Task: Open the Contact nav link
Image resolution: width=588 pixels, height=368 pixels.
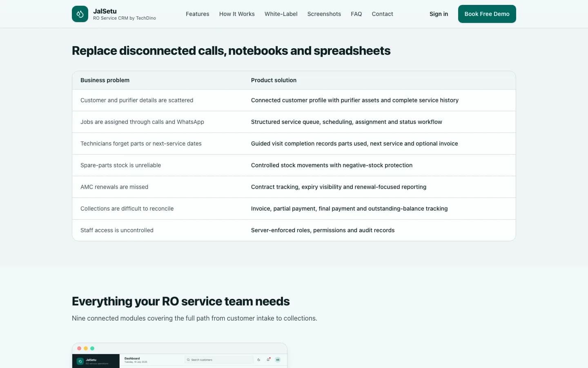Action: pyautogui.click(x=383, y=14)
